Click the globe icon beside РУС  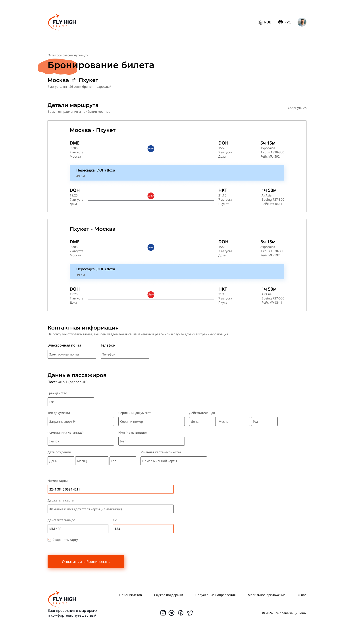pos(280,22)
